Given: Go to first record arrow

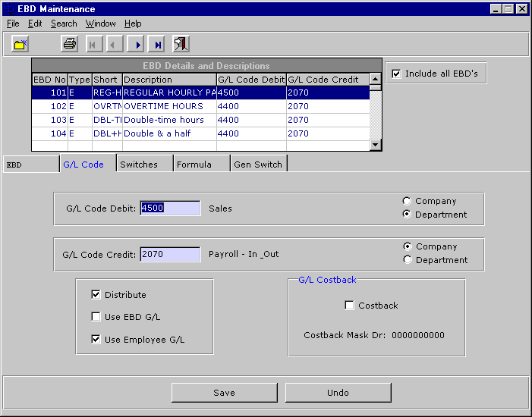Looking at the screenshot, I should tap(93, 44).
